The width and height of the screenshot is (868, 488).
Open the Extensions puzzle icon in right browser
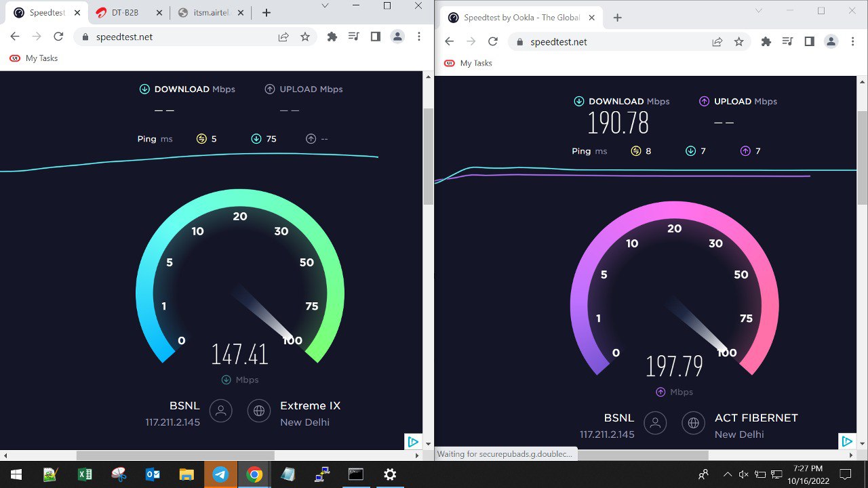(x=766, y=42)
